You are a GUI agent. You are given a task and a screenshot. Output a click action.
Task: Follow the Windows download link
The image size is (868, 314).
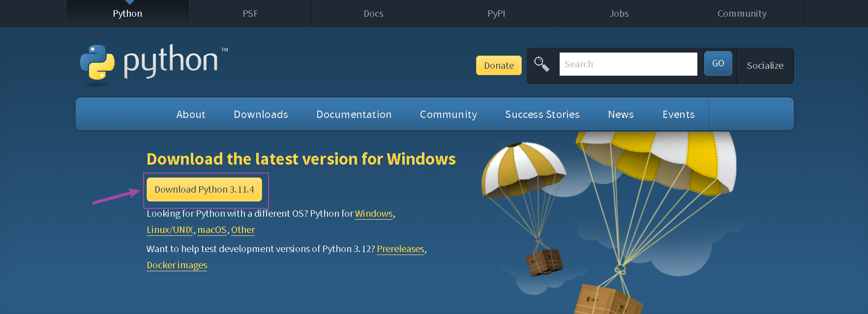[374, 214]
